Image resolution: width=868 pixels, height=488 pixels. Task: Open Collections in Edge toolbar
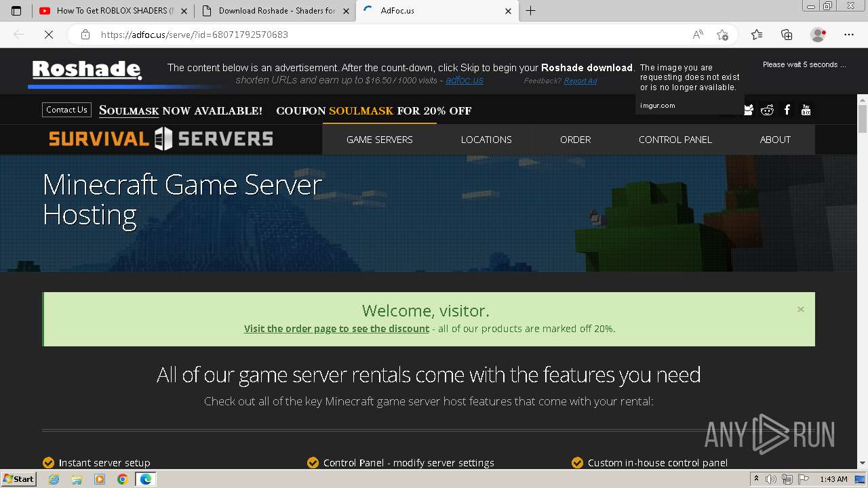pyautogui.click(x=787, y=35)
